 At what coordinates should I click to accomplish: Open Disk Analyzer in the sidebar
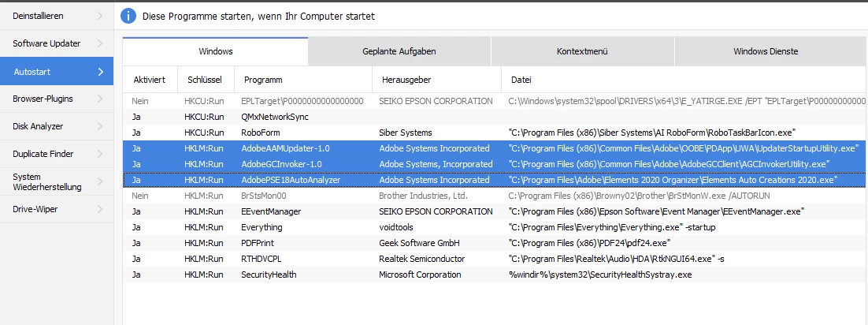(x=57, y=126)
